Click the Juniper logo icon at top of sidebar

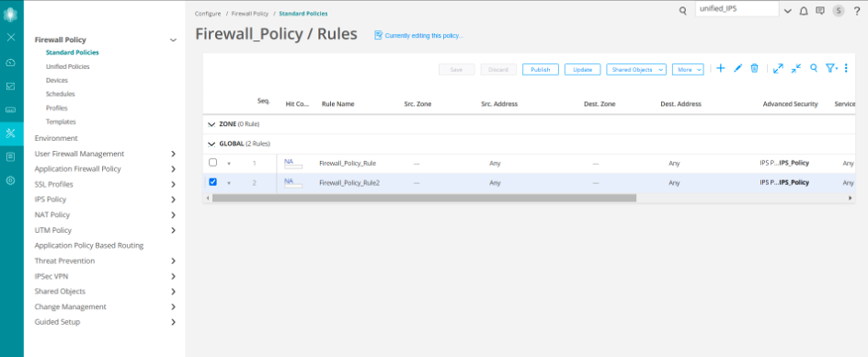tap(10, 15)
